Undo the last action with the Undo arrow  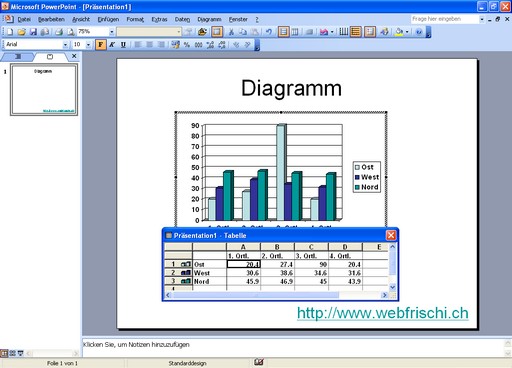(269, 32)
